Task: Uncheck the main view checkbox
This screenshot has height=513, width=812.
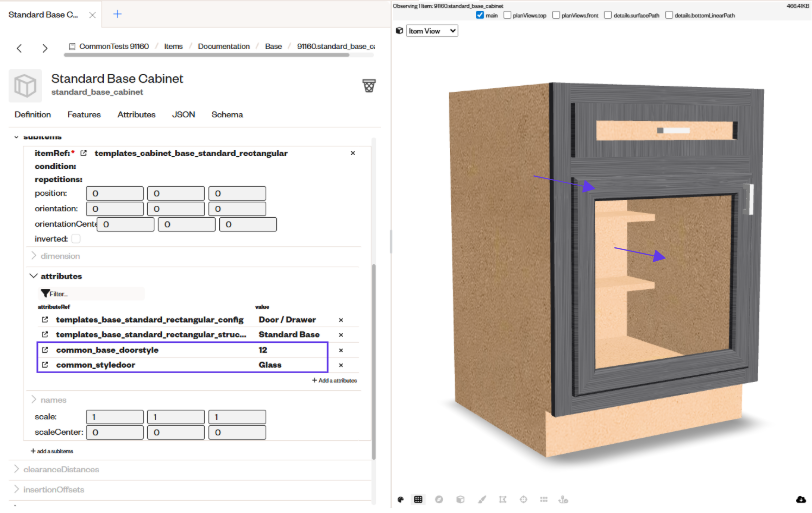Action: pyautogui.click(x=480, y=15)
